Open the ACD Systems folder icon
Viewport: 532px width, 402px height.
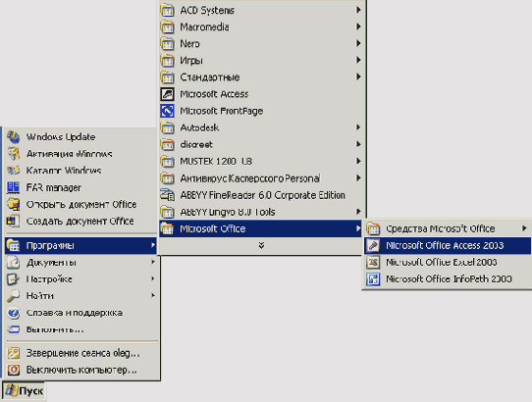[167, 10]
